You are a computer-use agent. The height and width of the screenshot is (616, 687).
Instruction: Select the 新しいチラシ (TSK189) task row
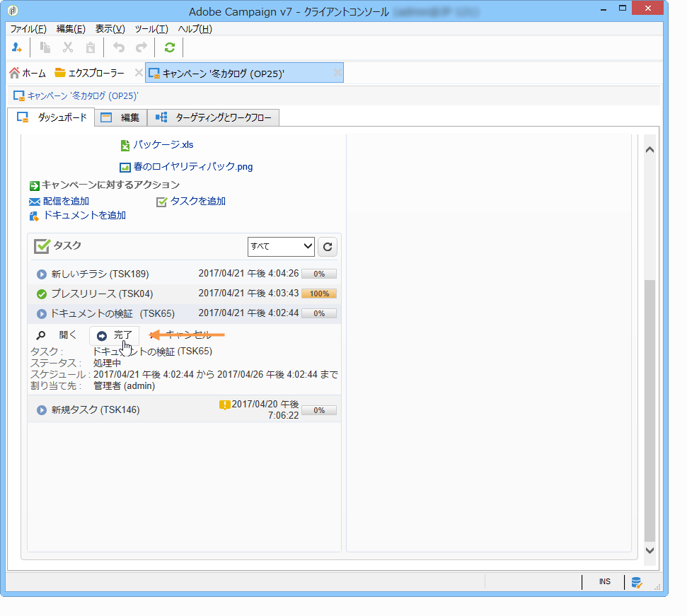pyautogui.click(x=184, y=274)
